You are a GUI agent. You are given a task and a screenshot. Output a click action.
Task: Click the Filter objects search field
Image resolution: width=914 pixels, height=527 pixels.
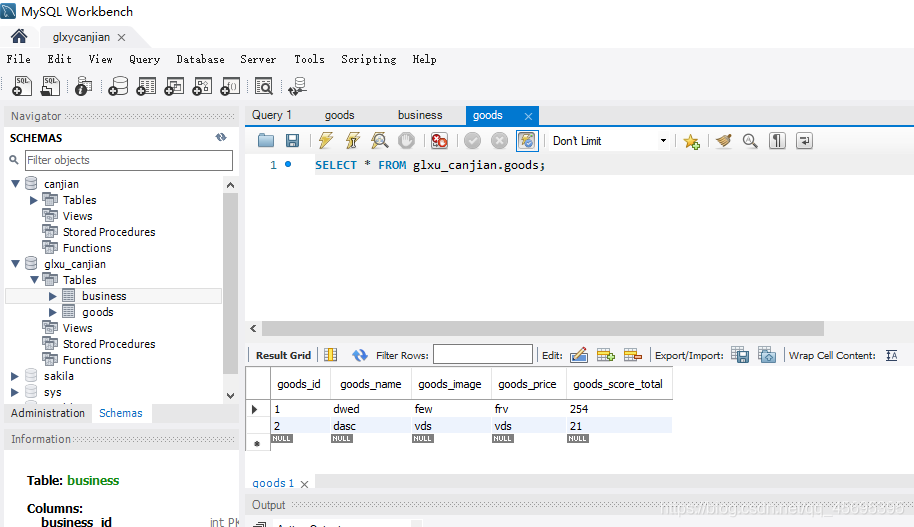coord(129,160)
